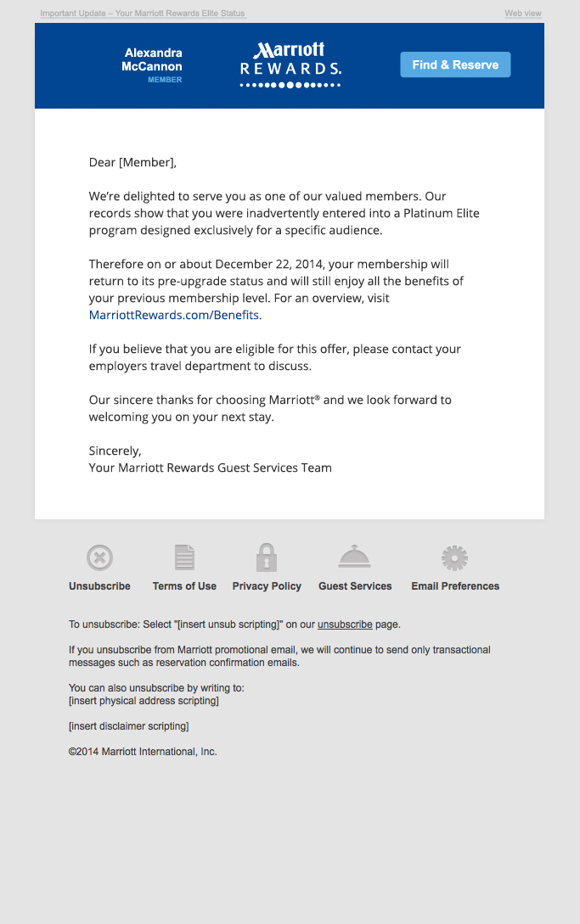Choose the Email Preferences footer label
The height and width of the screenshot is (924, 580).
[455, 586]
